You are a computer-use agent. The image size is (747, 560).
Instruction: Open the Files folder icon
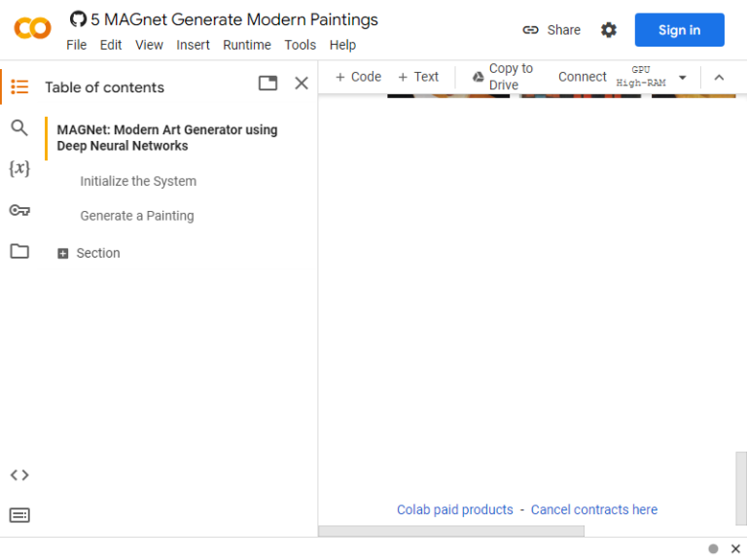coord(19,251)
